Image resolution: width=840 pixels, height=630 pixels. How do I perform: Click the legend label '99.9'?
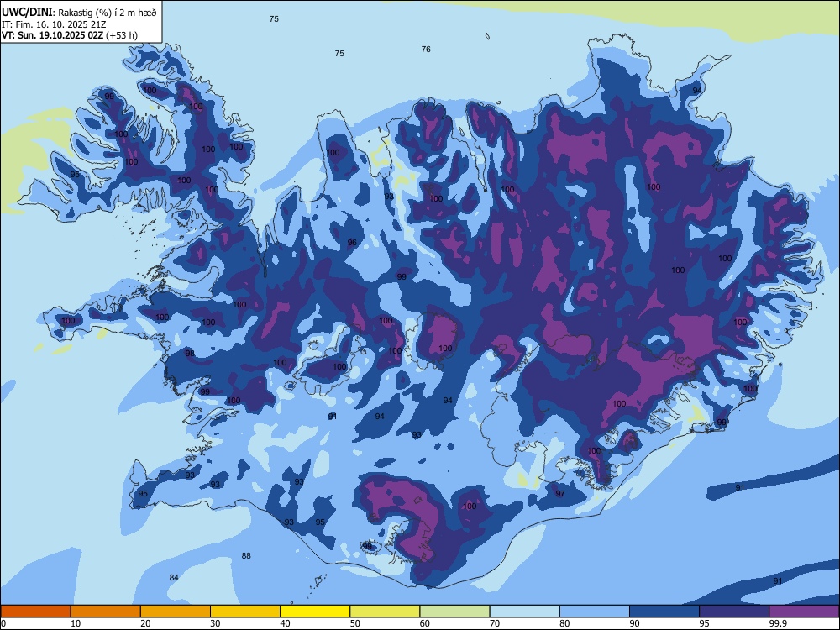tap(779, 623)
